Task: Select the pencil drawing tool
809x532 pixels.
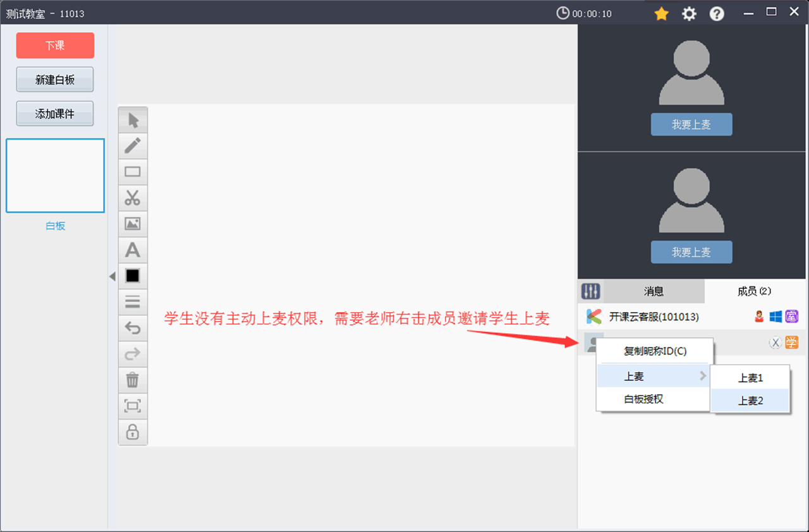Action: (x=133, y=145)
